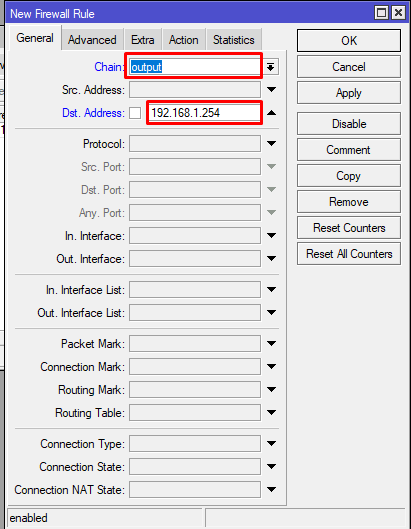411x529 pixels.
Task: Close the New Firewall Rule window
Action: tap(399, 13)
